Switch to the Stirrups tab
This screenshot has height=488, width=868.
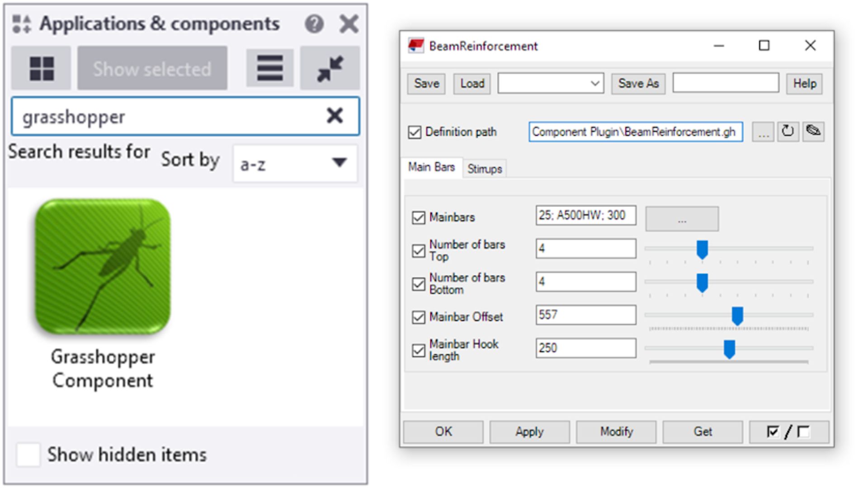coord(485,169)
